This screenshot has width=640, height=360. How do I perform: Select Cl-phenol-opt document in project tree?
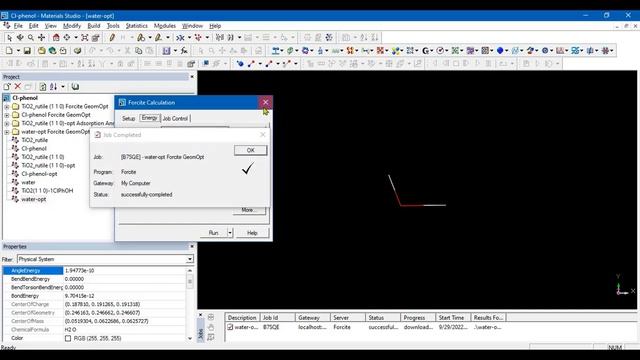[x=39, y=174]
